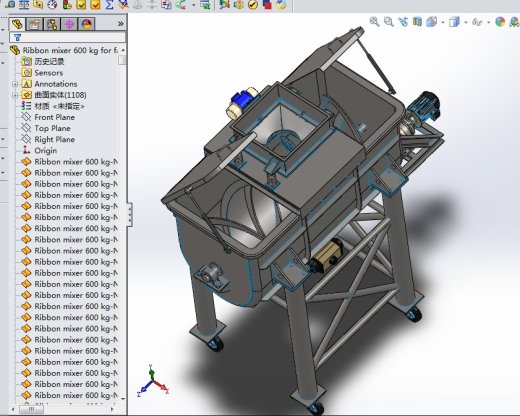520x416 pixels.
Task: Click the Deviation Analysis icon
Action: [123, 4]
